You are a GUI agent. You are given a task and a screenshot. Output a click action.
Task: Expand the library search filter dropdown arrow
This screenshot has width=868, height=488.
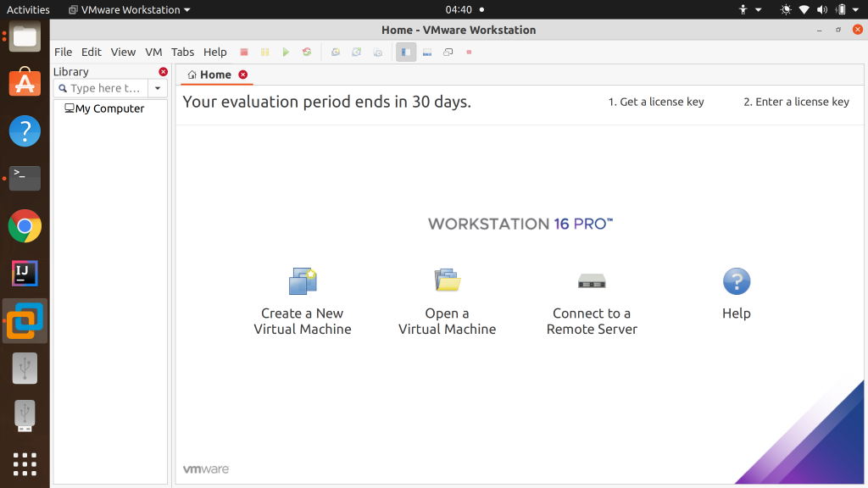point(158,88)
